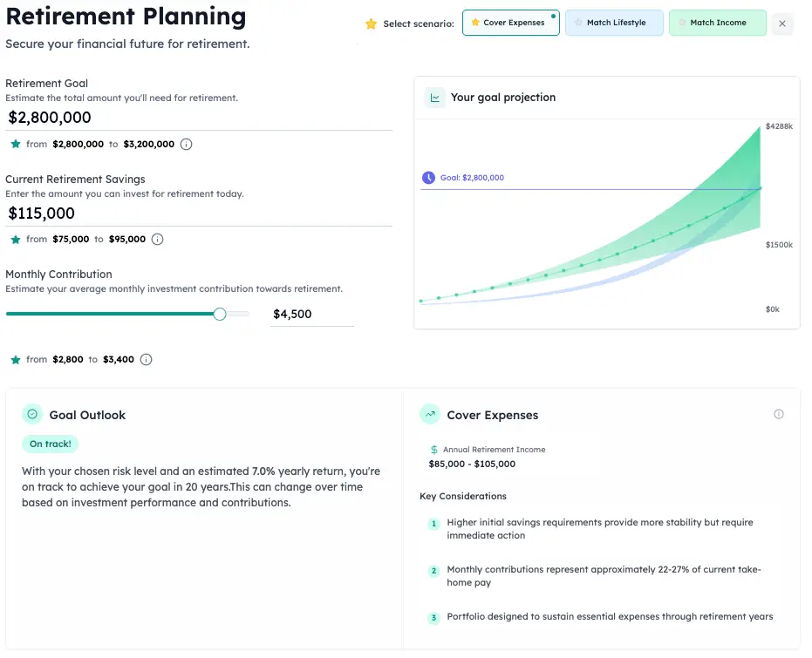
Task: Click the $4,500 monthly contribution field
Action: pyautogui.click(x=311, y=314)
